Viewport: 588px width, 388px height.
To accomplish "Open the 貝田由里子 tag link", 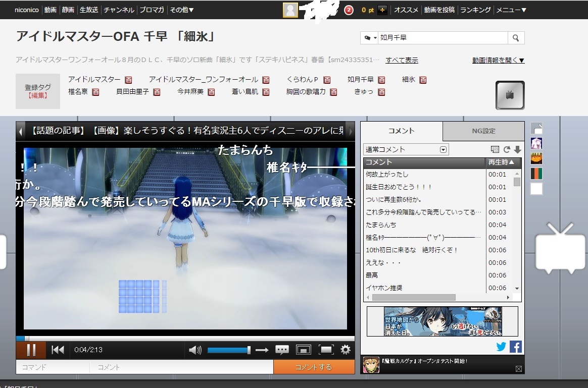I will coord(132,91).
